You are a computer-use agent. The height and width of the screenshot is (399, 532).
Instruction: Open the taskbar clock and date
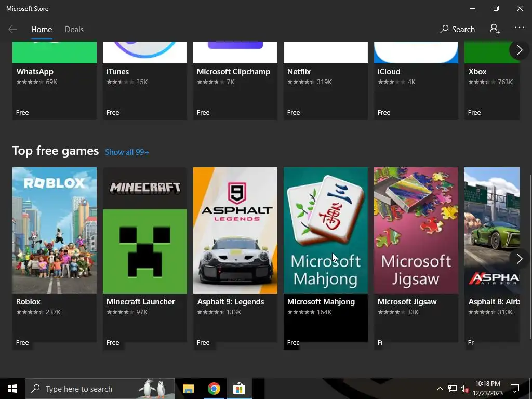488,389
